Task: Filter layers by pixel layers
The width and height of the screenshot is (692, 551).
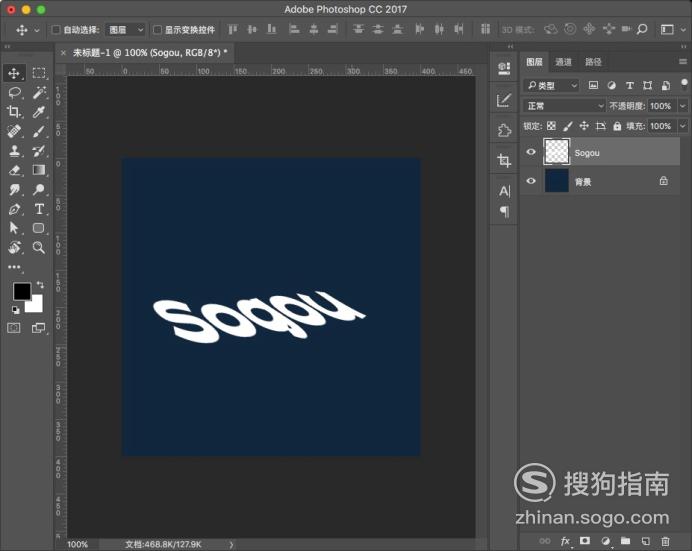Action: 594,85
